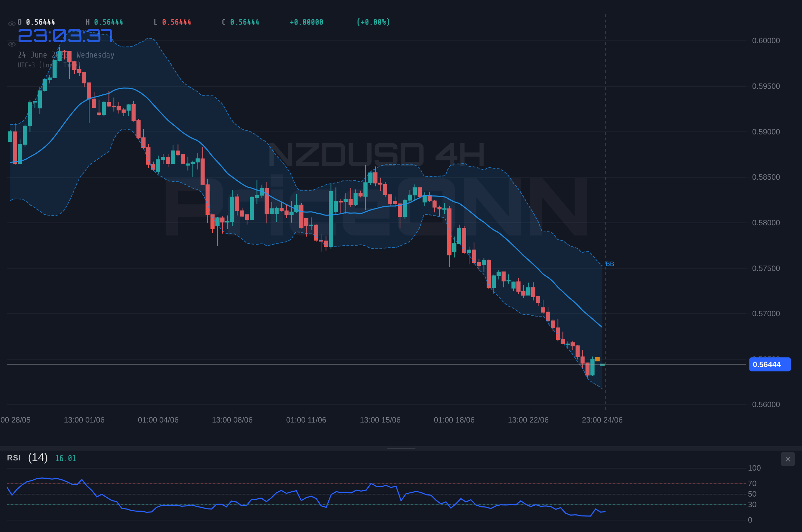Screen dimensions: 802x532
Task: Click the RSI 100 scale label
Action: click(754, 468)
